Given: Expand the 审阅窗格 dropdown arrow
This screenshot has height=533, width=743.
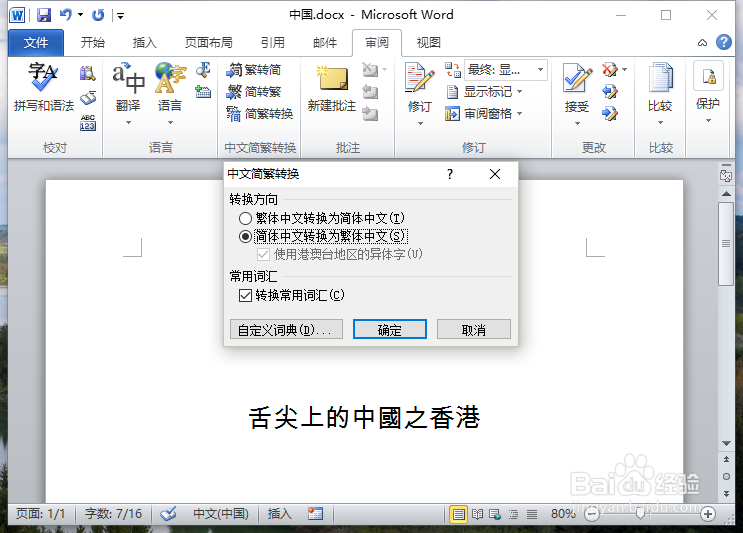Looking at the screenshot, I should (x=520, y=114).
